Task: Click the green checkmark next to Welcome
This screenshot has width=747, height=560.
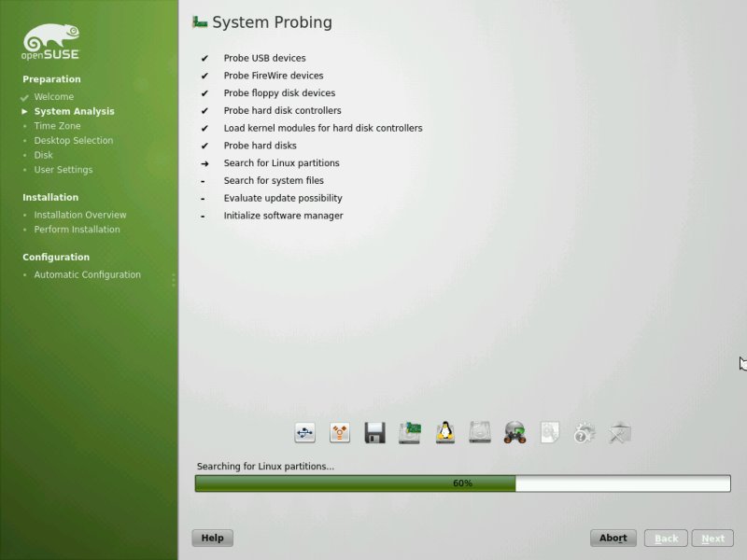Action: pyautogui.click(x=24, y=98)
